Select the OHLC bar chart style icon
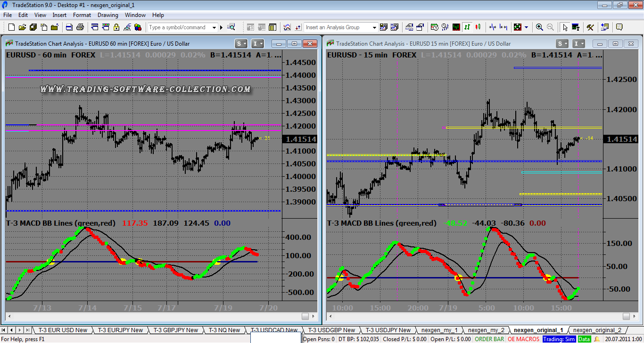This screenshot has height=343, width=644. point(467,27)
